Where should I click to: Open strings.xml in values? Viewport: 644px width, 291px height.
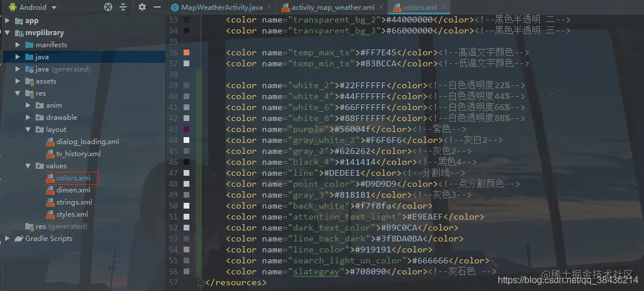[x=74, y=202]
